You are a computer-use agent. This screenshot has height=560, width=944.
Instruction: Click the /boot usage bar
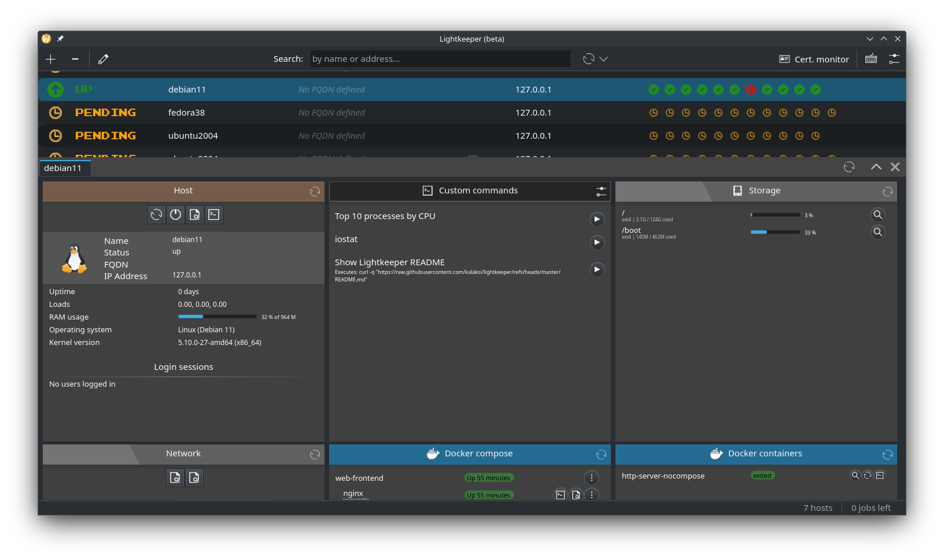(x=776, y=232)
